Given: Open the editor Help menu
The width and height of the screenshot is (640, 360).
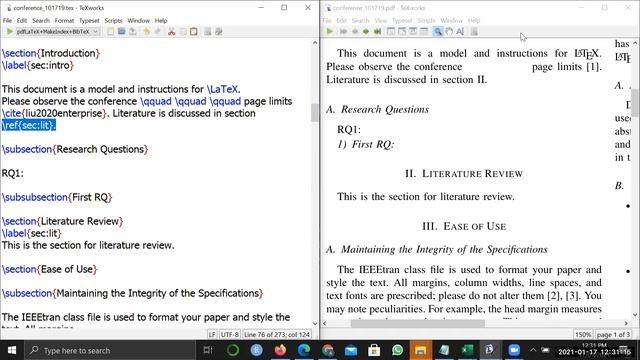Looking at the screenshot, I should click(x=161, y=20).
